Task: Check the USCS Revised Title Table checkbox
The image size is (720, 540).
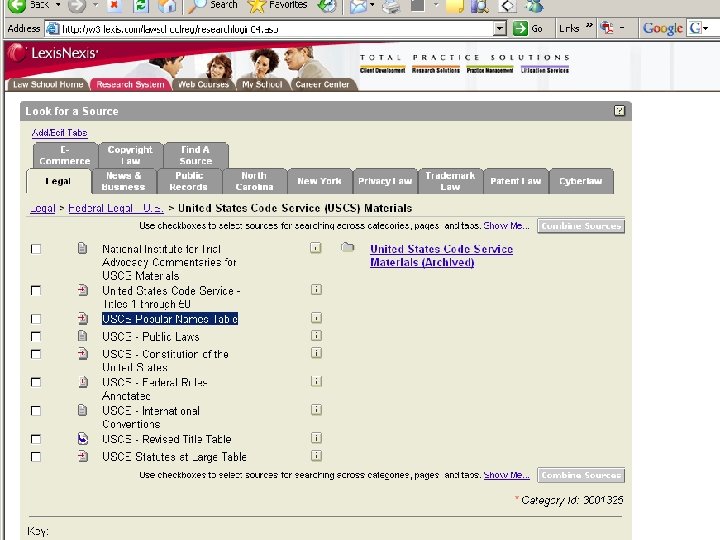Action: [36, 439]
